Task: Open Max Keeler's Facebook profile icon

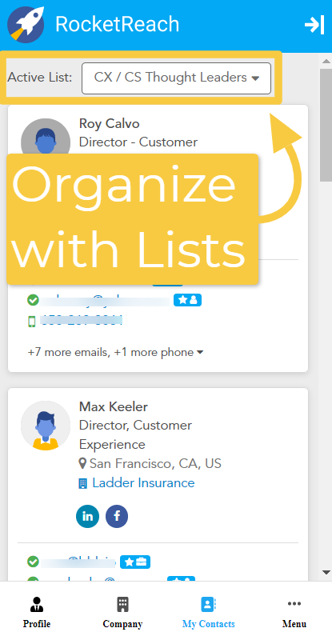Action: 117,516
